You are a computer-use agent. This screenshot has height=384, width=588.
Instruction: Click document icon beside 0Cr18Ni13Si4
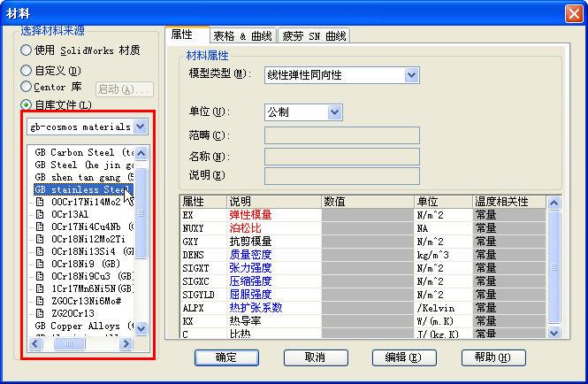click(x=40, y=251)
